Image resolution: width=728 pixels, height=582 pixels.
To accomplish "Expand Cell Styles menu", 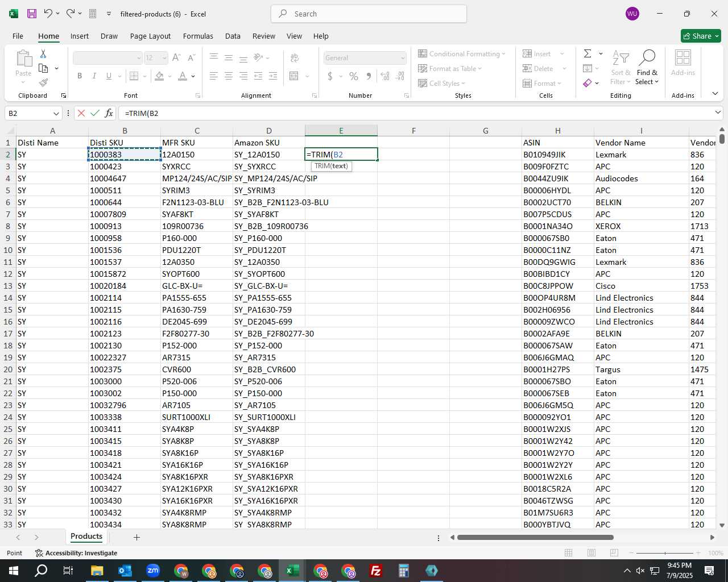I will click(442, 83).
